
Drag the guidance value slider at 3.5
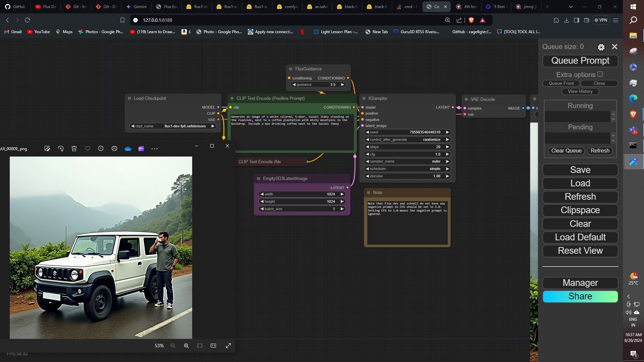318,84
